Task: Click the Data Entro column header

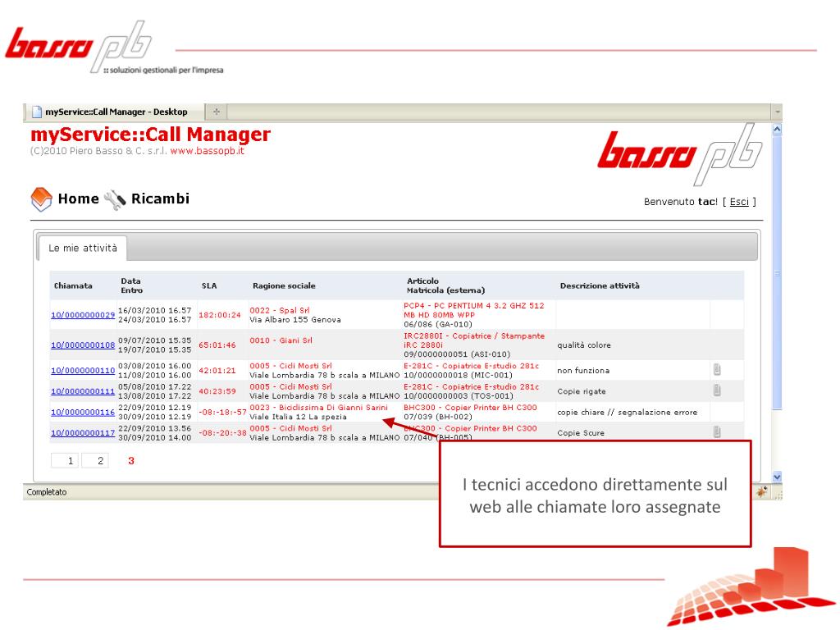Action: [132, 285]
